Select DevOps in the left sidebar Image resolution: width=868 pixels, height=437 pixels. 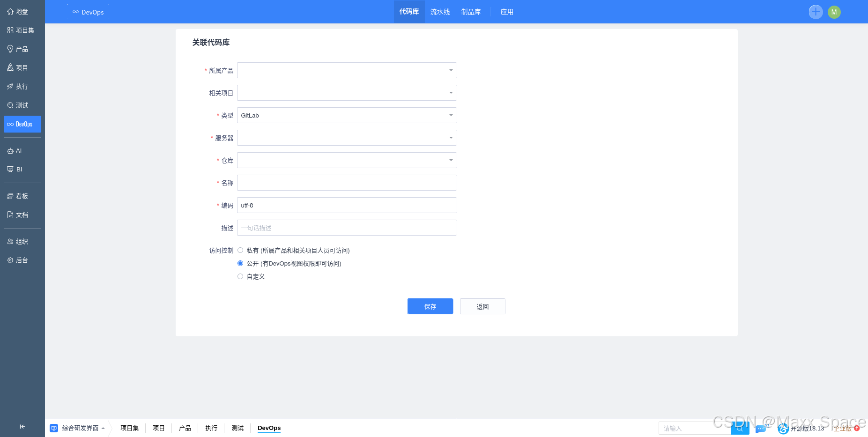click(x=22, y=124)
